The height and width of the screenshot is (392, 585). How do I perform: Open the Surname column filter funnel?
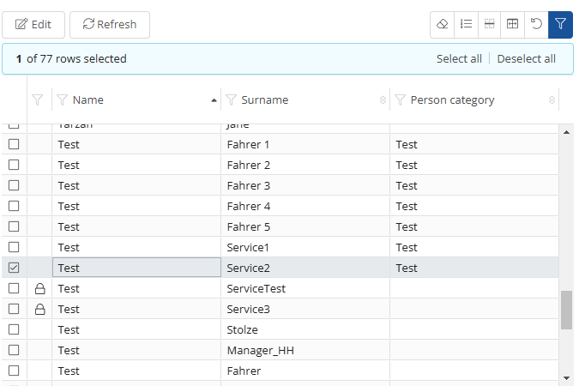click(231, 100)
